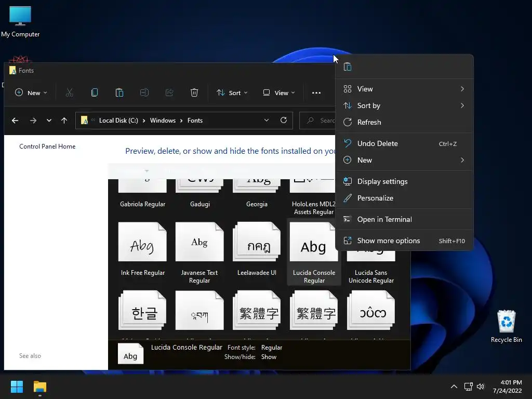Screen dimensions: 532x399
Task: Open the New submenu in context menu
Action: pyautogui.click(x=404, y=160)
